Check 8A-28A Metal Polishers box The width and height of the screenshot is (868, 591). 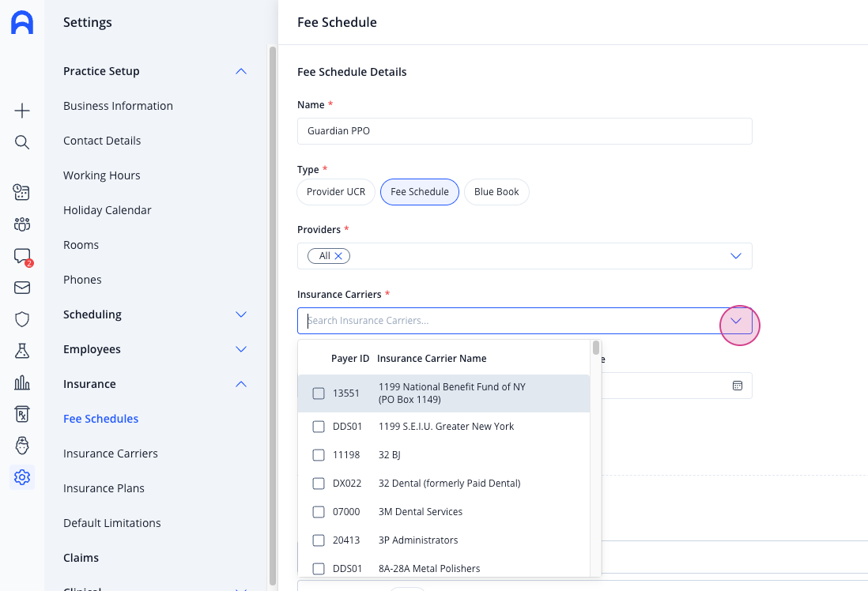pyautogui.click(x=319, y=569)
